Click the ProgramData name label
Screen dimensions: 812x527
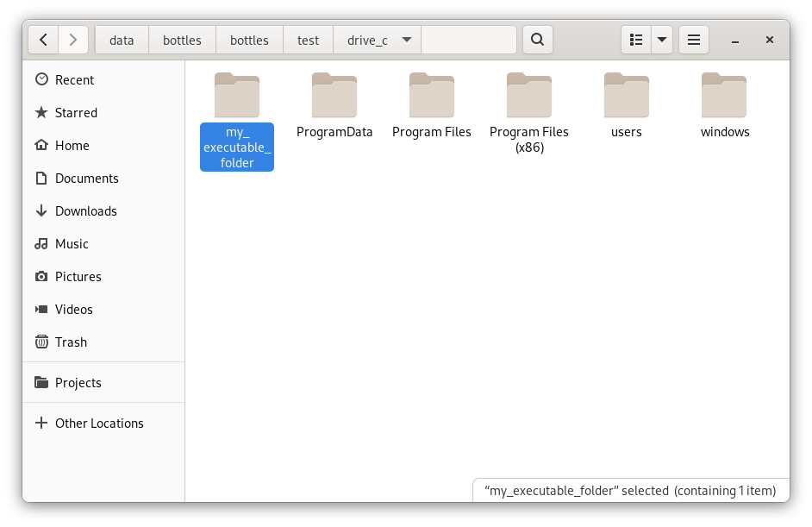[334, 132]
